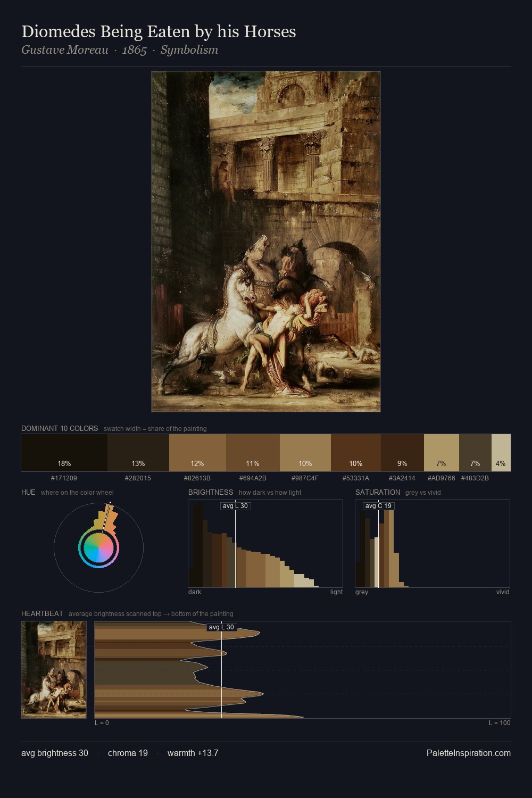Click the hue color wheel
This screenshot has width=532, height=798.
point(98,547)
